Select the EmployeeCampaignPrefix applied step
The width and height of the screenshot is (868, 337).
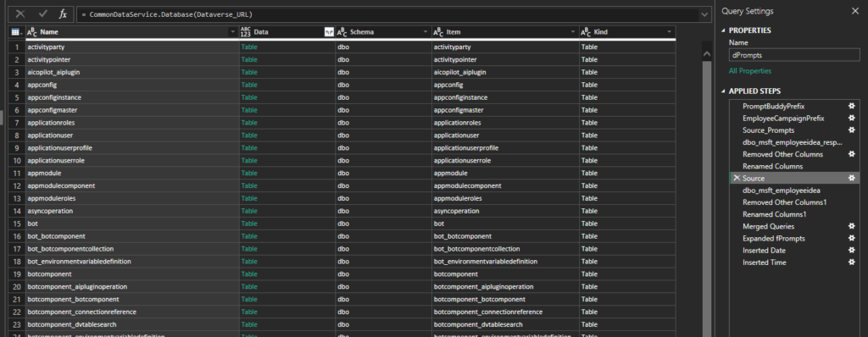click(783, 118)
